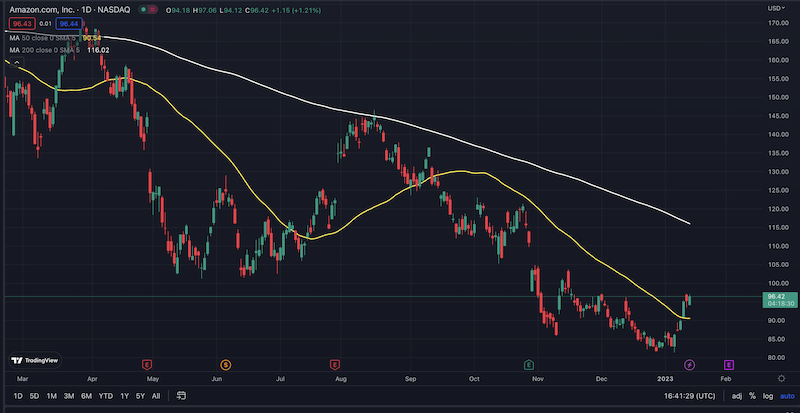Open the orange dividend marker near June
The image size is (800, 413).
[x=226, y=365]
